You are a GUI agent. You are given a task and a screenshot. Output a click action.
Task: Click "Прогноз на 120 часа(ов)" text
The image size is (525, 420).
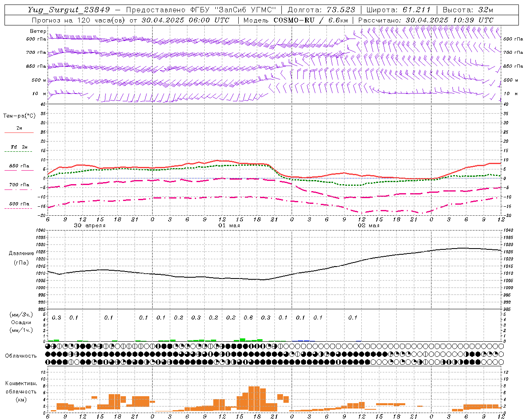click(78, 20)
